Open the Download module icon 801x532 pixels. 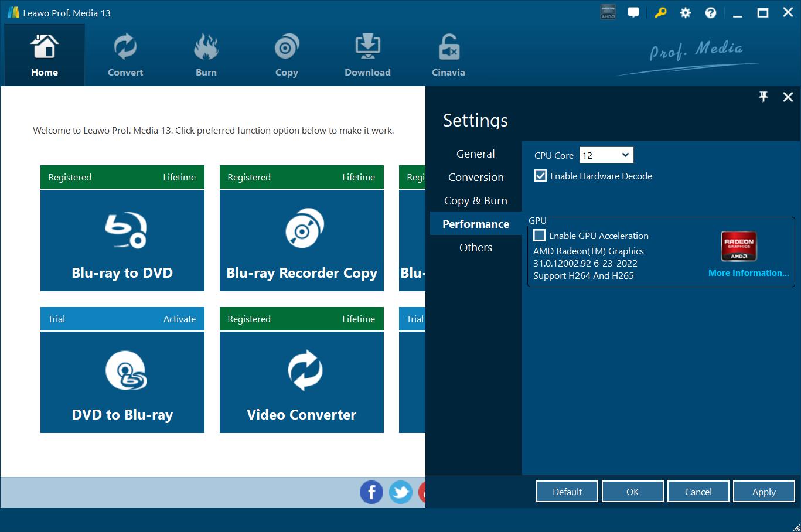coord(367,47)
